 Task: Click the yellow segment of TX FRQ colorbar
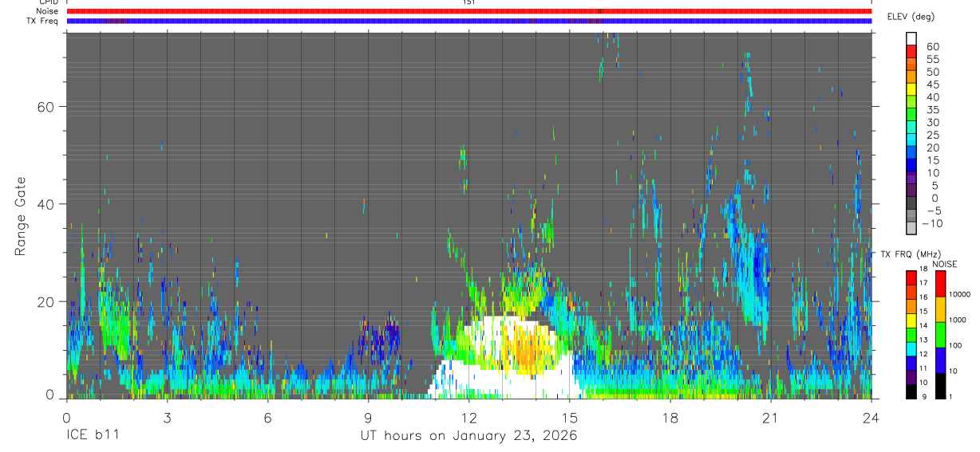(x=911, y=320)
